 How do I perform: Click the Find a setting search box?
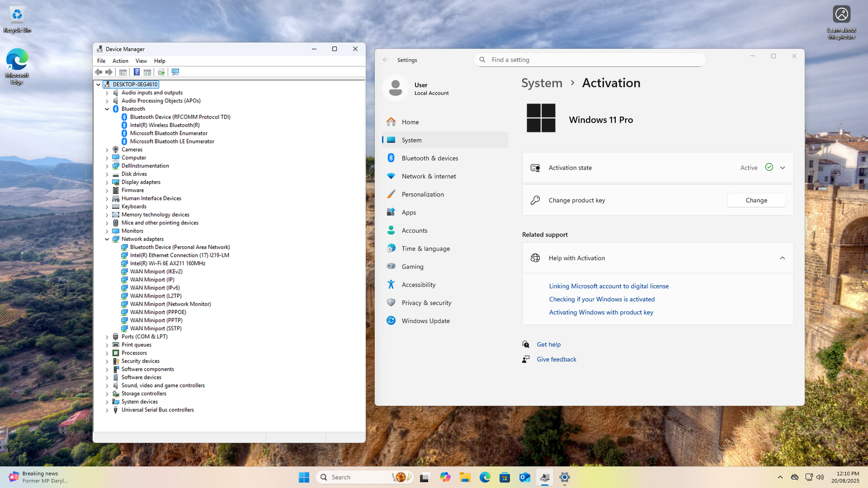point(590,60)
